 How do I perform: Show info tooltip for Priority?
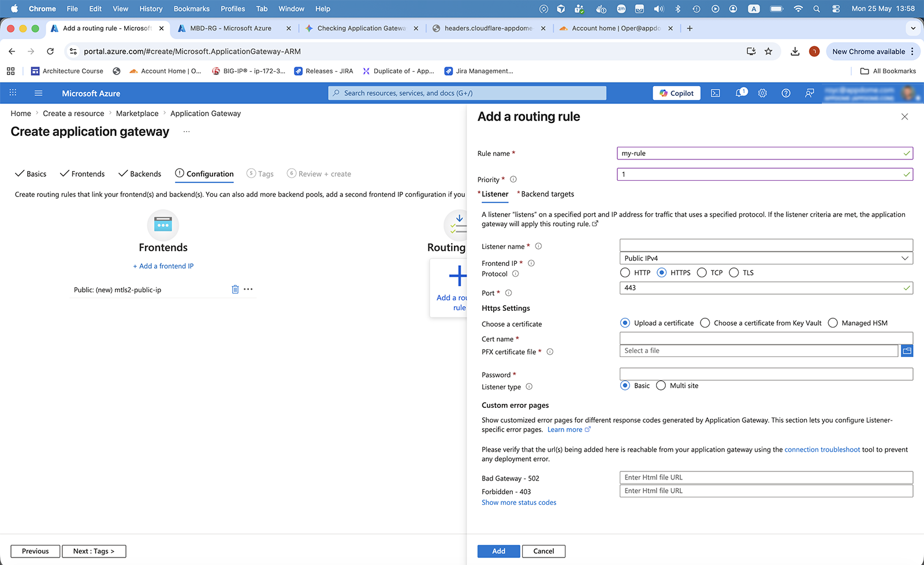point(513,179)
